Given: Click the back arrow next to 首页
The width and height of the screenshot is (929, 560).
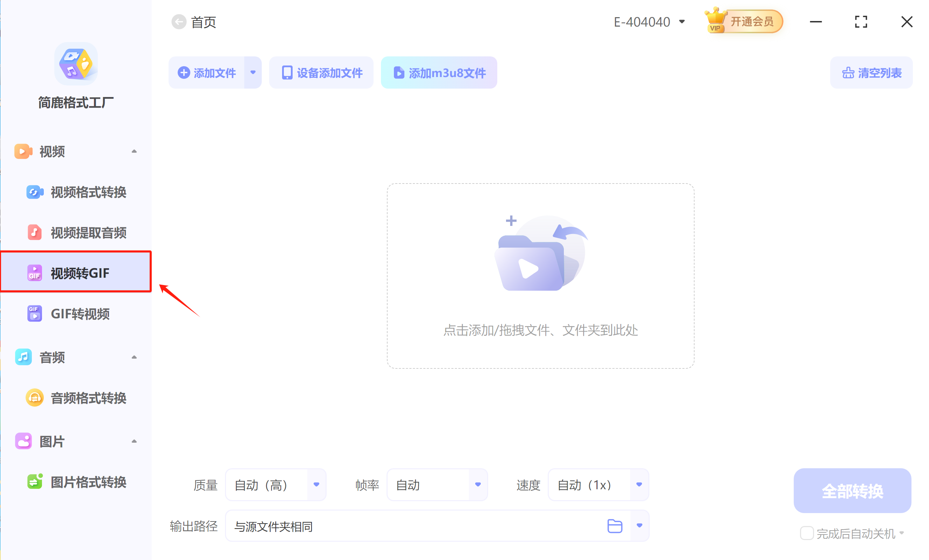Looking at the screenshot, I should point(179,21).
